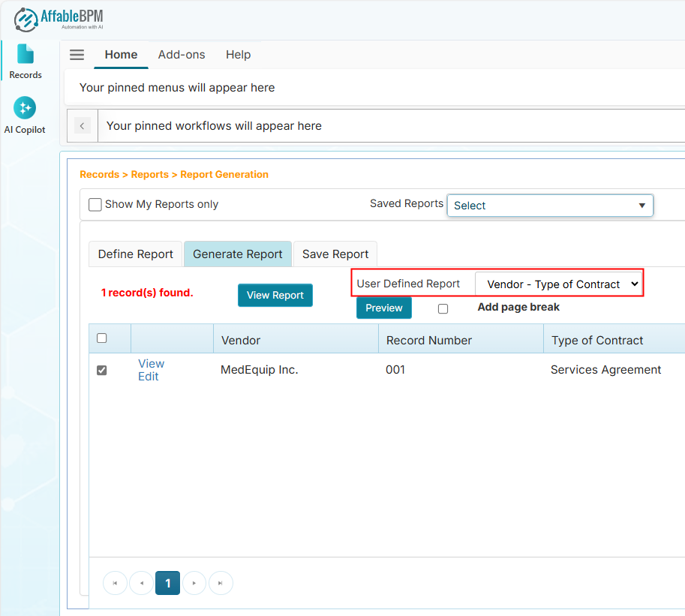Screen dimensions: 685x616
Task: Click the AffableBPM logo
Action: pos(60,19)
